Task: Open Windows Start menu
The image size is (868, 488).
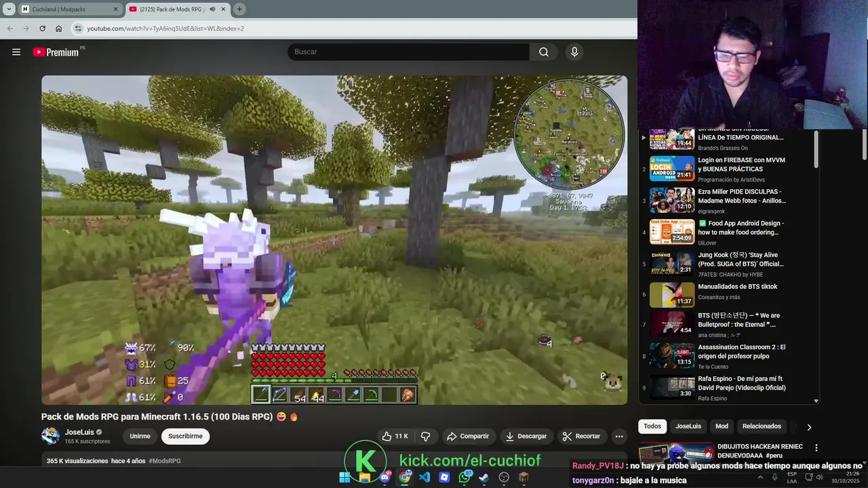Action: point(344,477)
